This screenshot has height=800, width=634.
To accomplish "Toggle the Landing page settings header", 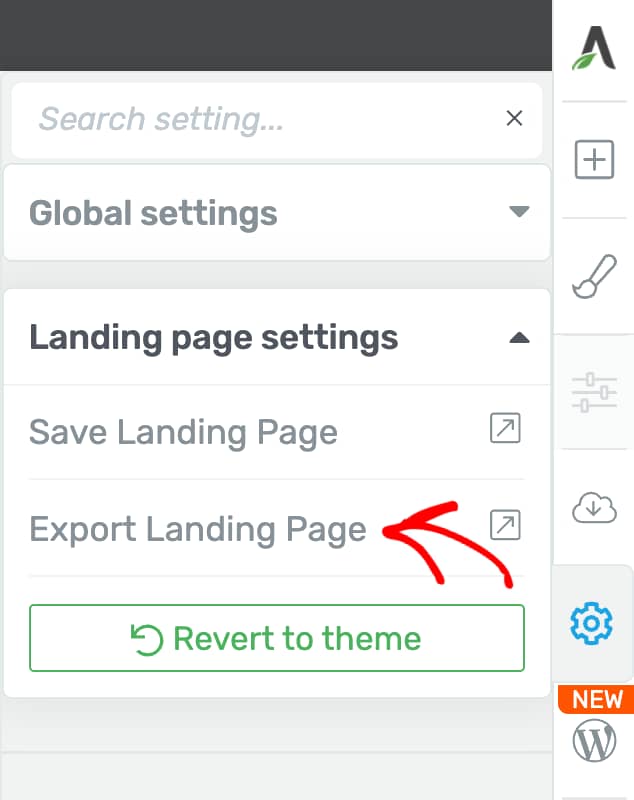I will pos(277,337).
